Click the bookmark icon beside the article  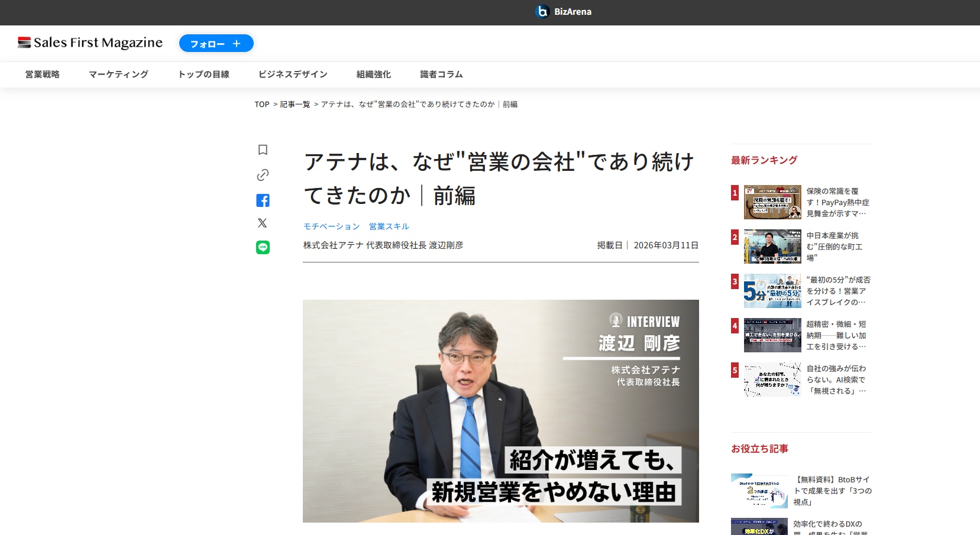click(x=263, y=150)
